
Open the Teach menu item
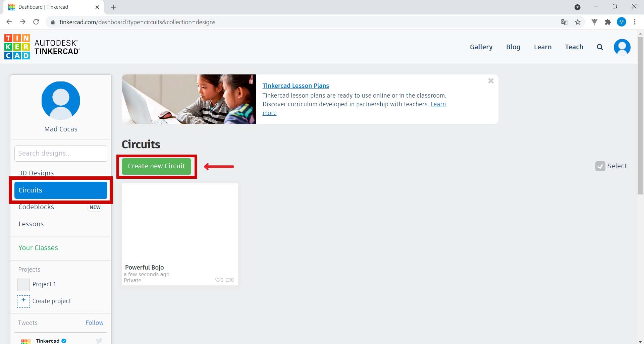point(574,47)
